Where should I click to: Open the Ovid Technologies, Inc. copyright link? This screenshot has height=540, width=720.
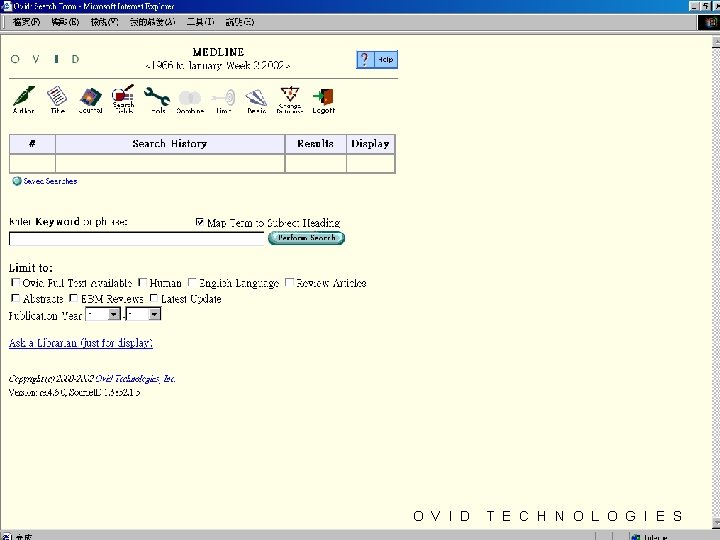pyautogui.click(x=135, y=379)
